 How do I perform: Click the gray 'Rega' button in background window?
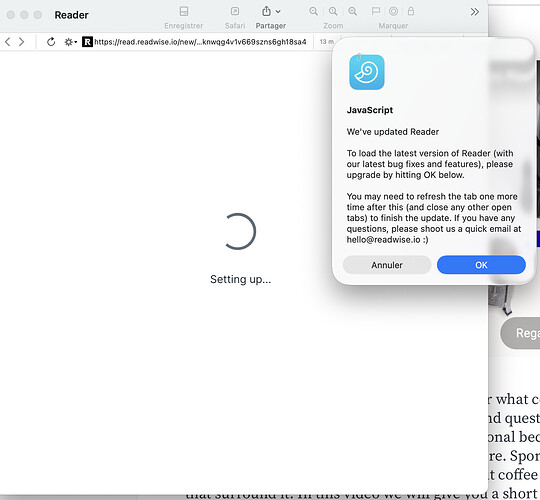coord(520,333)
